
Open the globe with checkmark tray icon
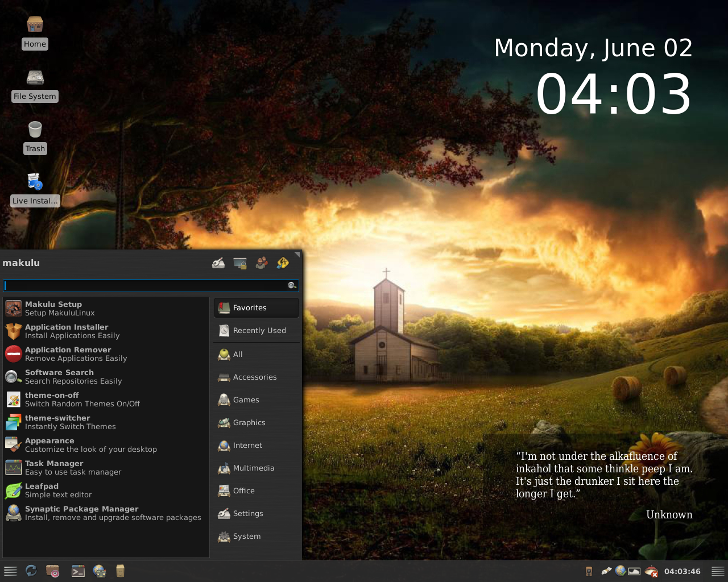pyautogui.click(x=621, y=571)
